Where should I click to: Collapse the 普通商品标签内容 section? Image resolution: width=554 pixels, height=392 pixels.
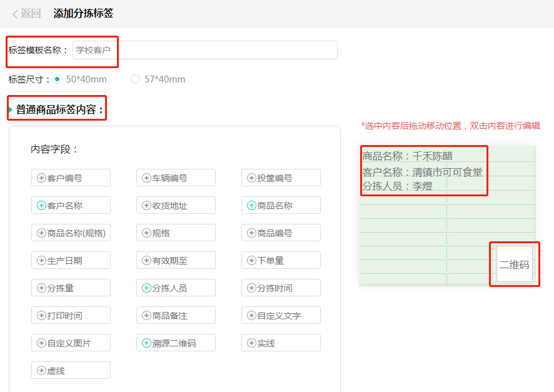(x=56, y=108)
